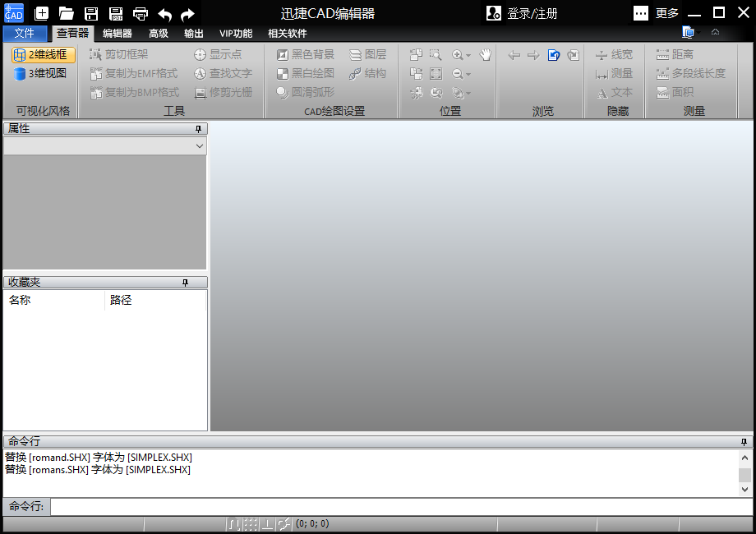
Task: Toggle 线宽 visibility
Action: [x=614, y=54]
